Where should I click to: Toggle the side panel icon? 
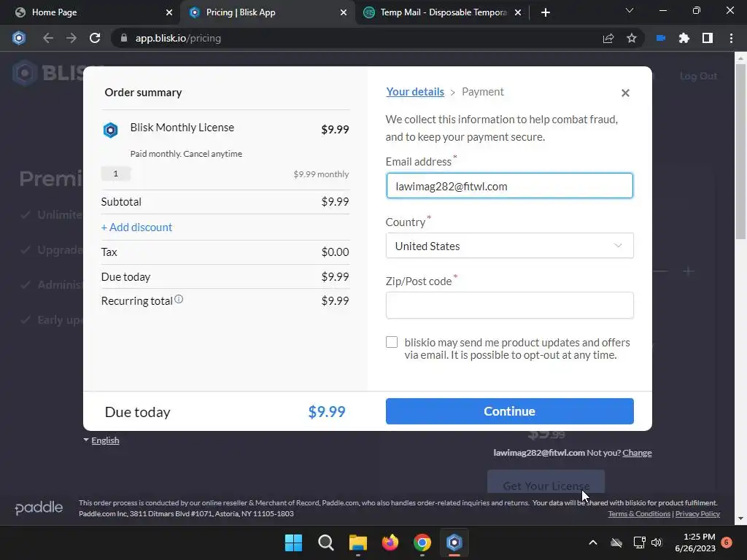click(x=708, y=38)
